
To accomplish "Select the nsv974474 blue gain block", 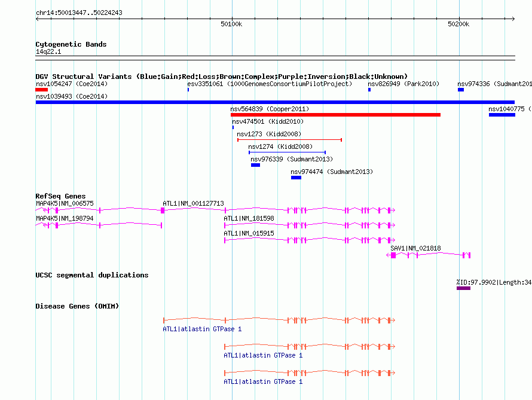I will 296,178.
